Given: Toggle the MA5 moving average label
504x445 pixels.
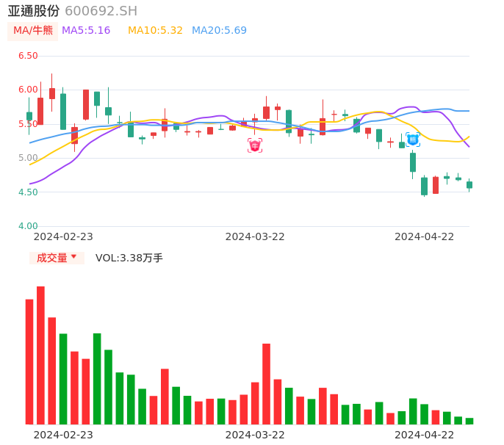Looking at the screenshot, I should [86, 31].
